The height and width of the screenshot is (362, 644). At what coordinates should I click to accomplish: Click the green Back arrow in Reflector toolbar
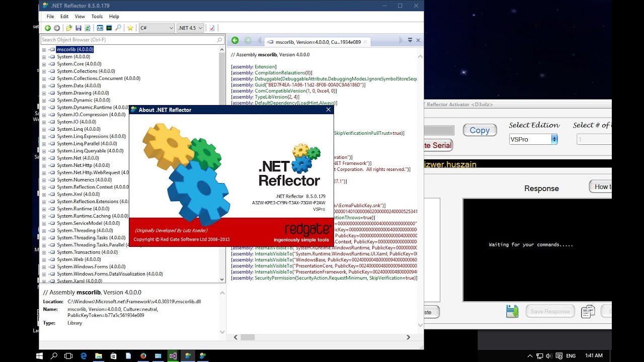(x=48, y=28)
